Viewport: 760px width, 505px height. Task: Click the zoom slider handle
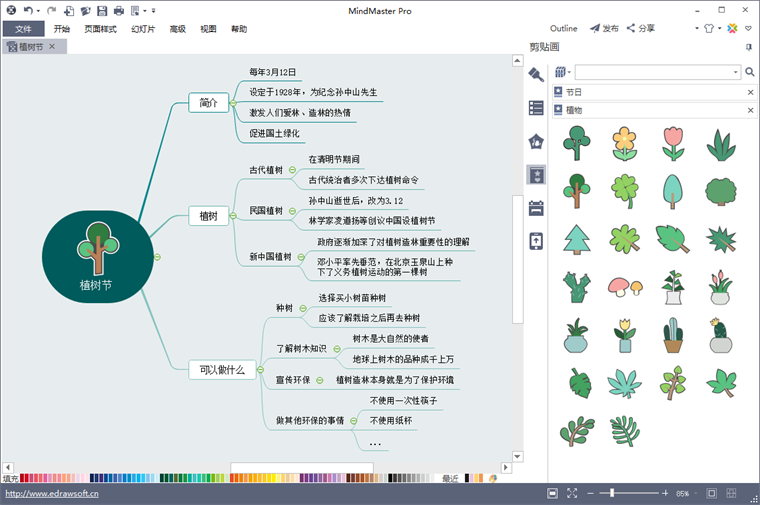click(612, 493)
